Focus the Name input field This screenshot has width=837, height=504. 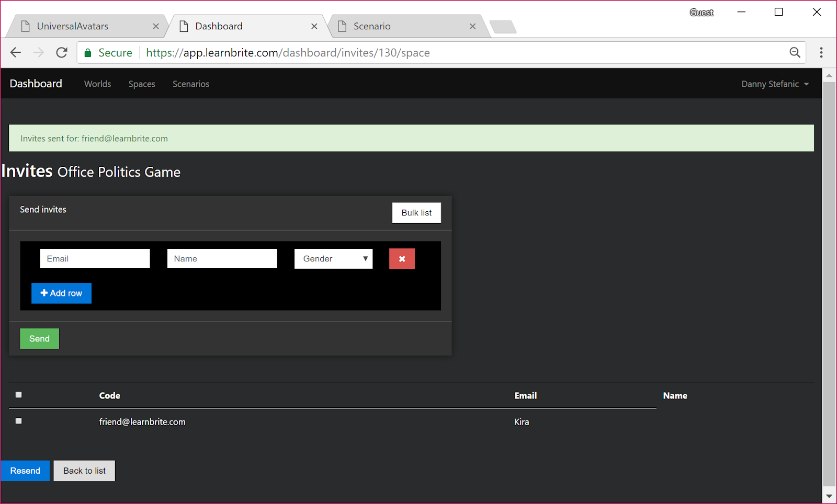[x=222, y=259]
